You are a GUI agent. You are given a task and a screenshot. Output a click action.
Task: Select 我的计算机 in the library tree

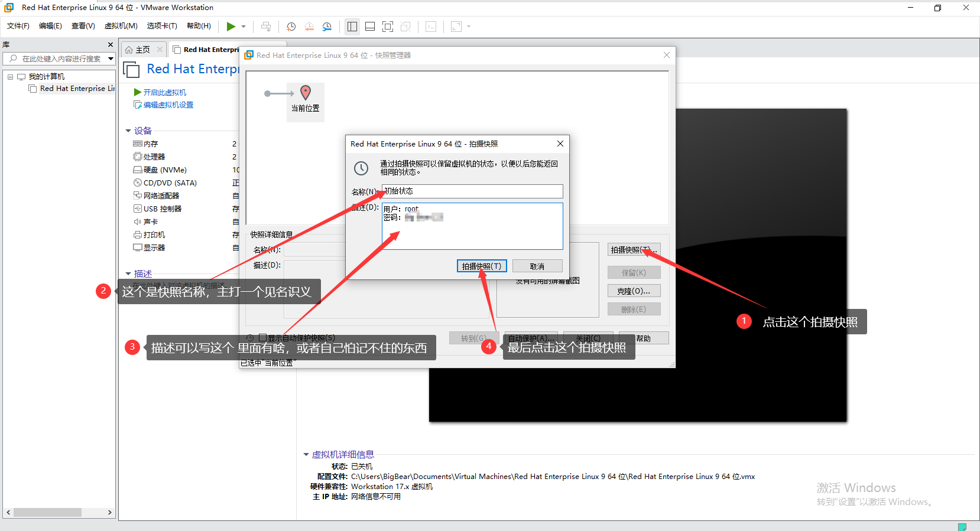click(x=47, y=77)
